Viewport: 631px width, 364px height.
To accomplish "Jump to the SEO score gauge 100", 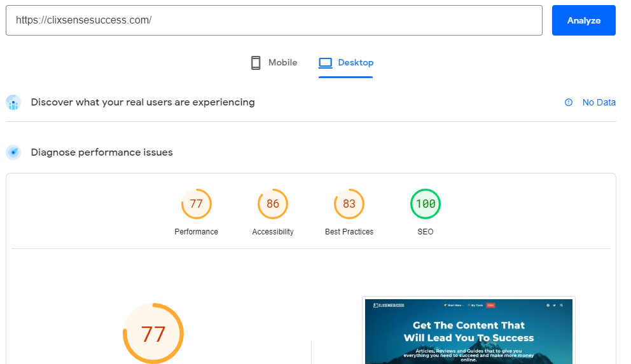I will (426, 204).
